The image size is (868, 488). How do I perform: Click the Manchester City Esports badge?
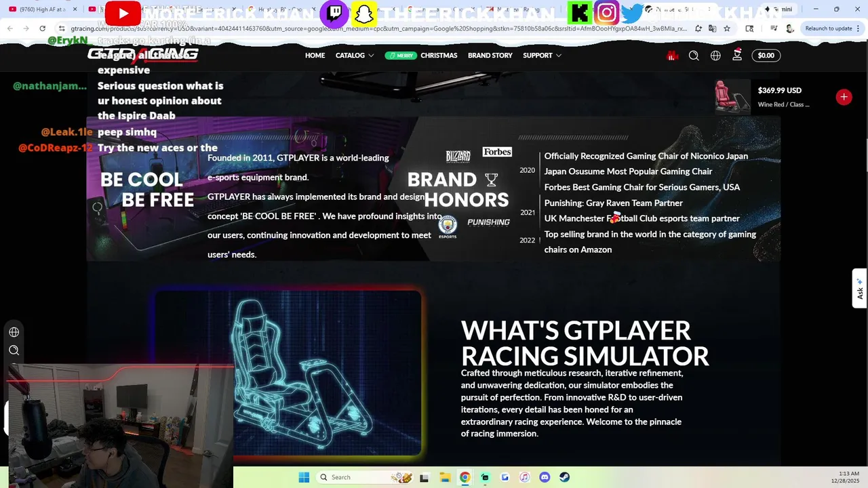click(x=448, y=226)
